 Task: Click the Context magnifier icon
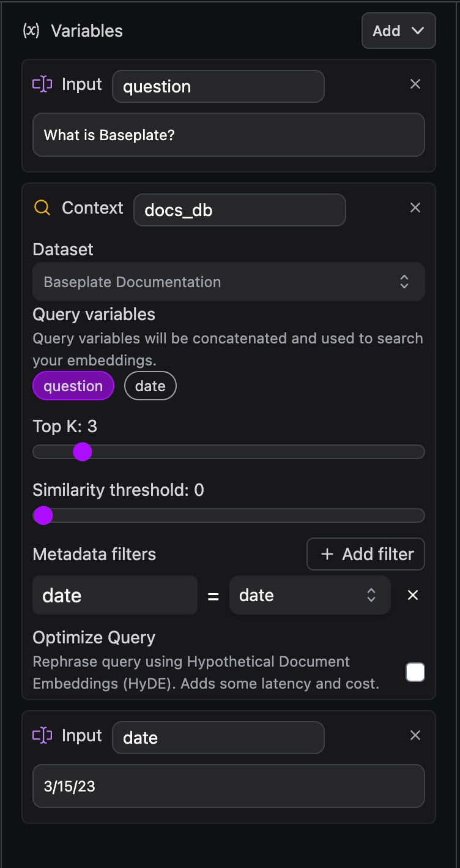pos(42,208)
